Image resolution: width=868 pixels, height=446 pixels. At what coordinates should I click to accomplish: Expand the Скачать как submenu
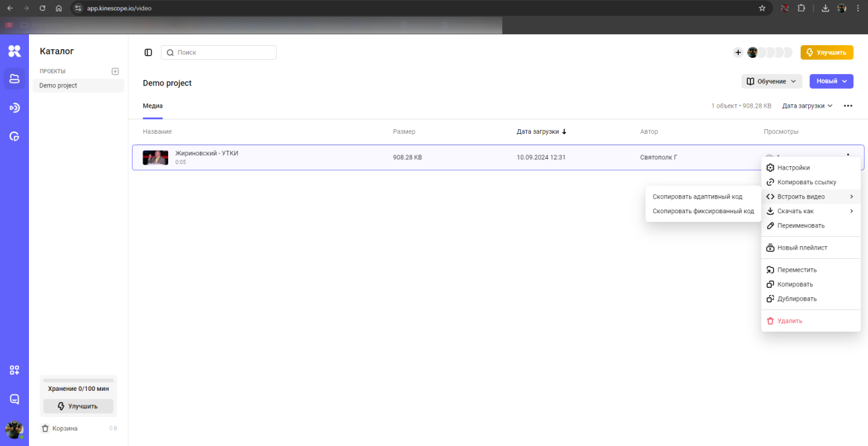click(x=811, y=211)
